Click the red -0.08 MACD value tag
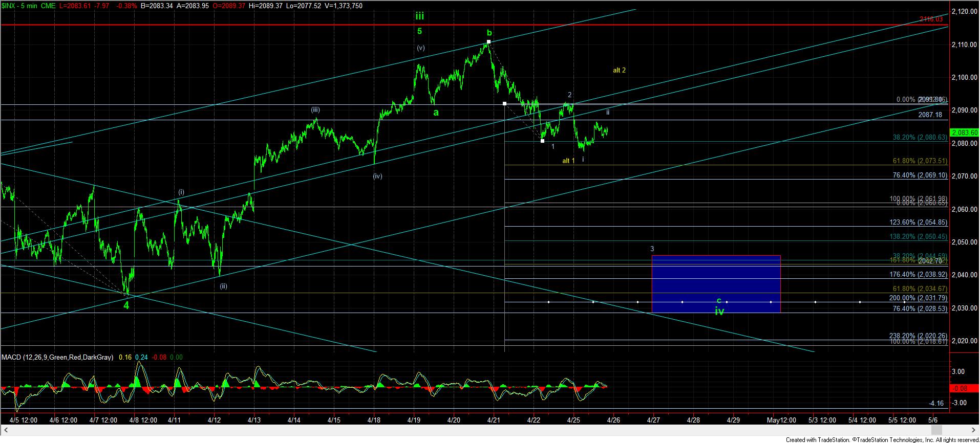 point(964,388)
